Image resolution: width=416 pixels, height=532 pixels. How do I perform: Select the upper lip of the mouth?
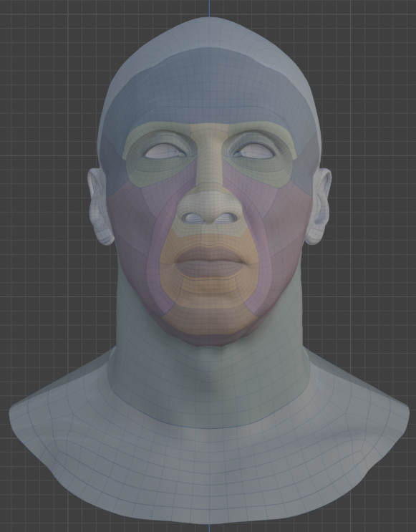click(x=209, y=253)
